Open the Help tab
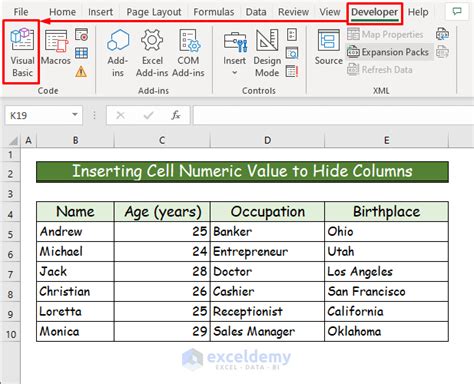 click(x=418, y=12)
